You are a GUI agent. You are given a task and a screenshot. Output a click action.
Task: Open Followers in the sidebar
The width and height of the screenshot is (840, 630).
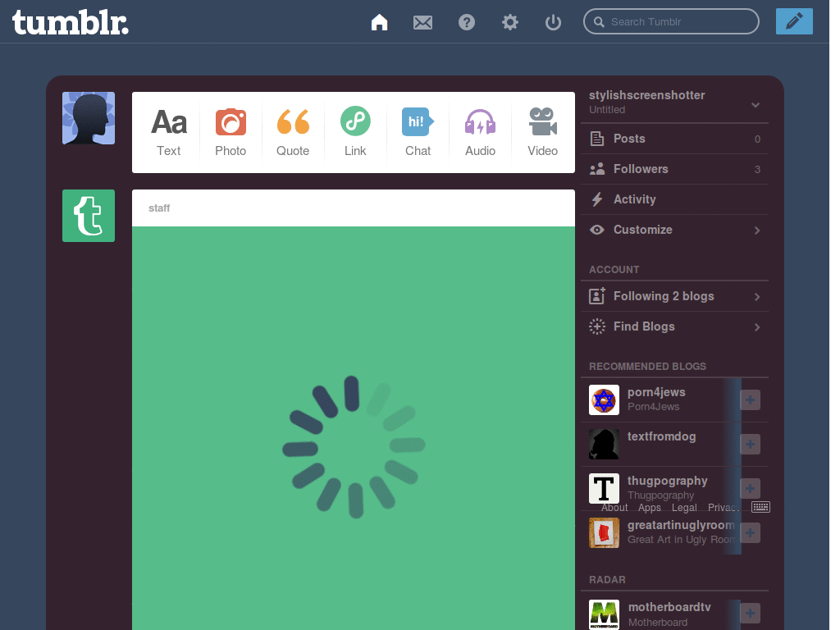(674, 169)
